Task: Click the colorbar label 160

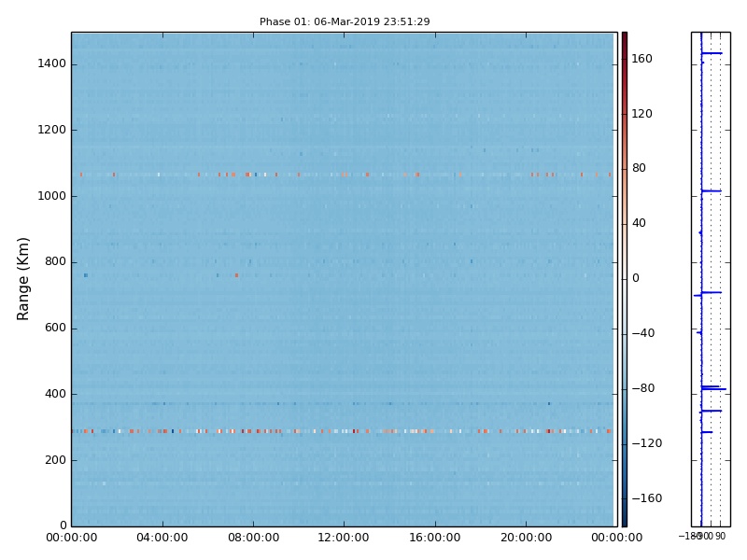Action: [x=641, y=59]
